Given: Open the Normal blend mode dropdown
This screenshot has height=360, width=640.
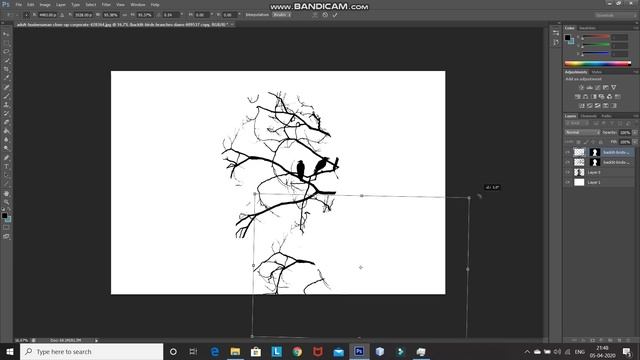Looking at the screenshot, I should [582, 133].
